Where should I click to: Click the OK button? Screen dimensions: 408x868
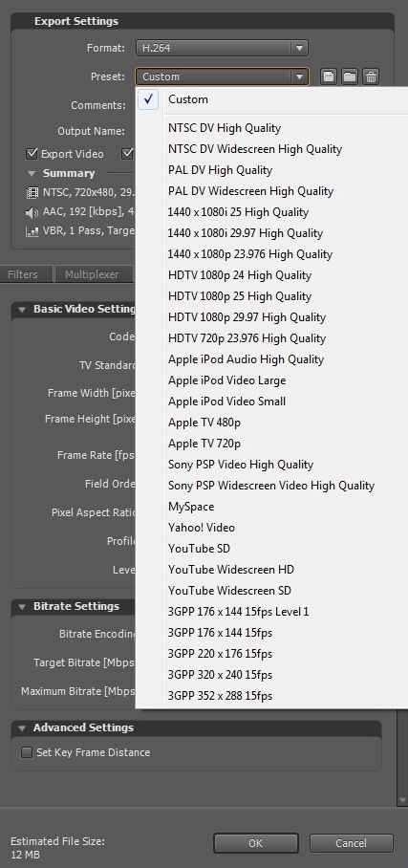coord(256,843)
